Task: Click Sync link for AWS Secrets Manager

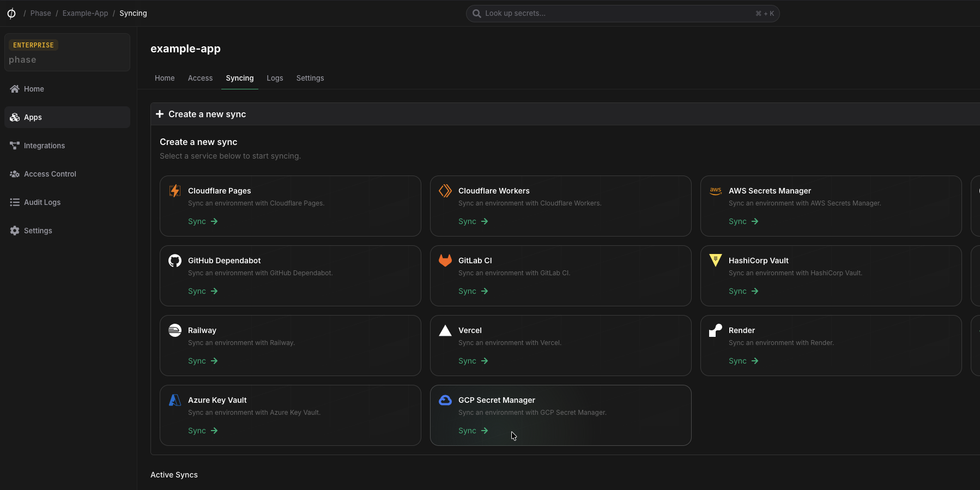Action: (x=743, y=221)
